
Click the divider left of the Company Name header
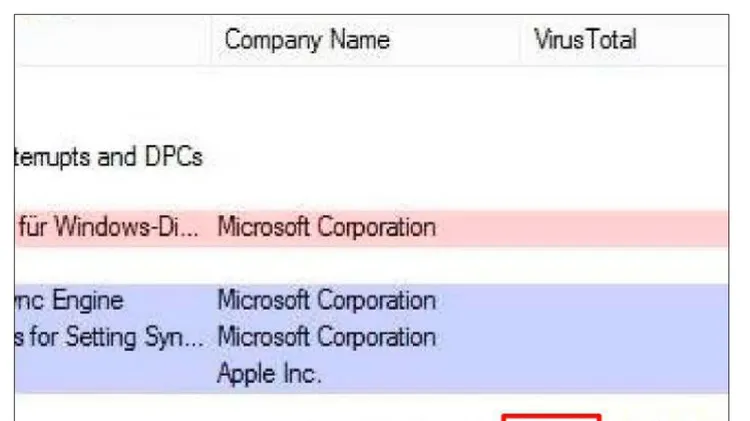(x=210, y=40)
